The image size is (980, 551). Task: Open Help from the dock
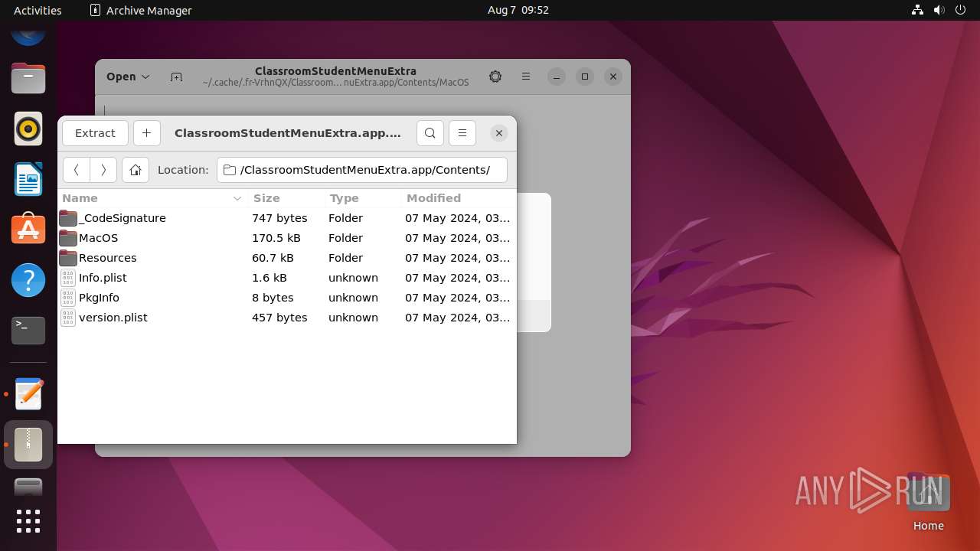click(x=28, y=280)
